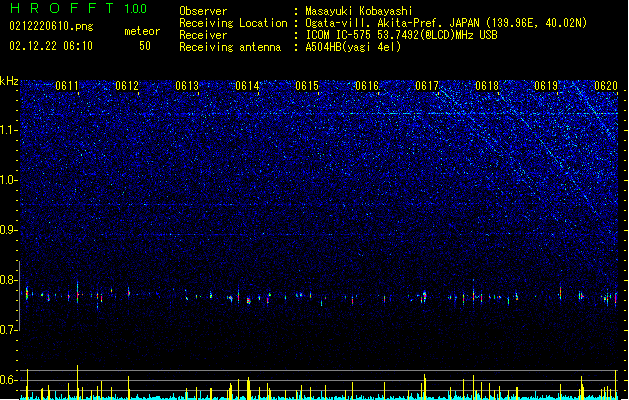Click the 0614 time marker
The height and width of the screenshot is (400, 629).
pyautogui.click(x=247, y=86)
